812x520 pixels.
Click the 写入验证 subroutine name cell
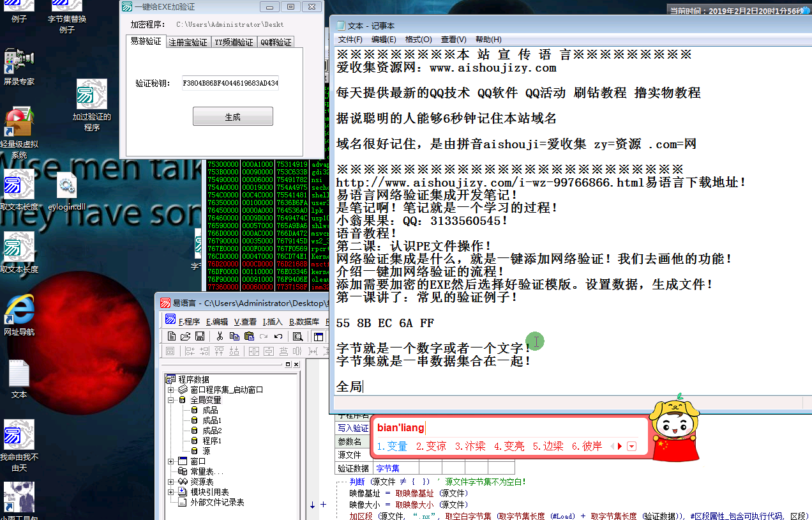click(353, 428)
